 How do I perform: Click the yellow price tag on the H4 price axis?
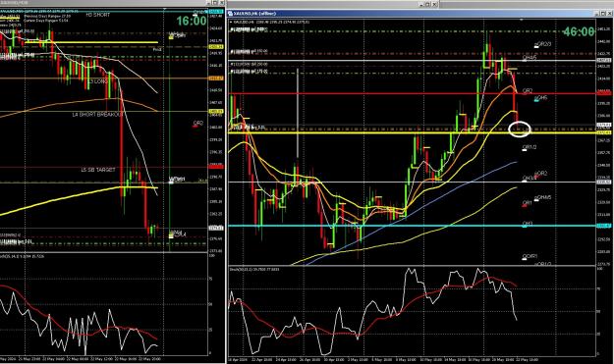(604, 132)
